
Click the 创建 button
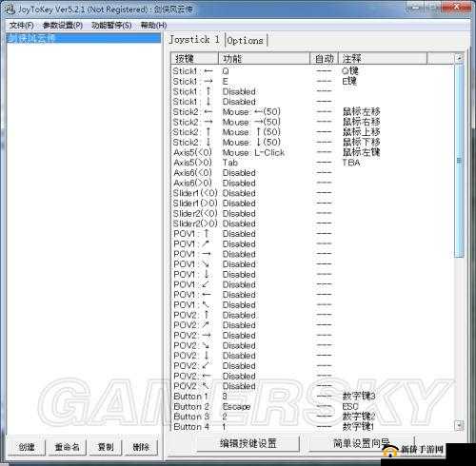(x=27, y=447)
